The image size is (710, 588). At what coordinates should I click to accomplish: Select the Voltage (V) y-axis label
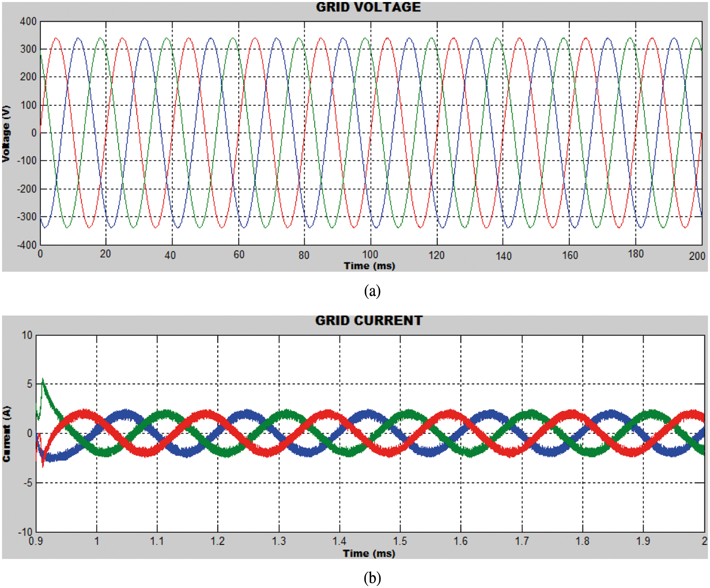(x=6, y=134)
